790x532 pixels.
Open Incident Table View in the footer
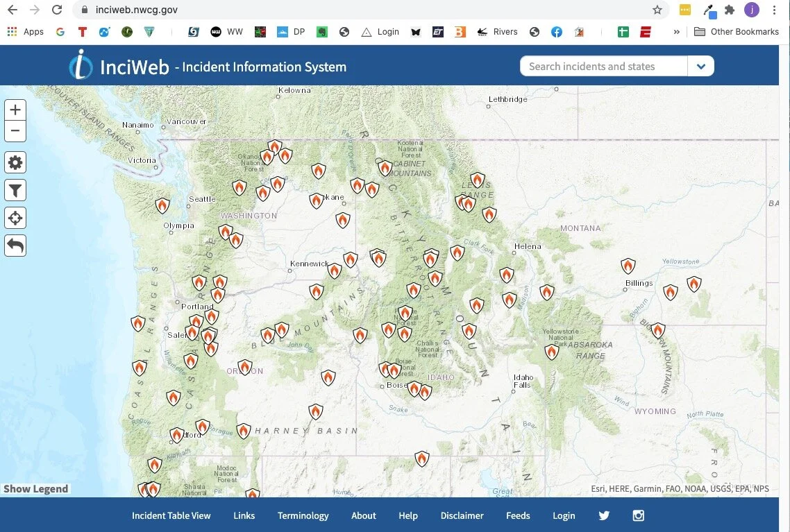pos(171,515)
